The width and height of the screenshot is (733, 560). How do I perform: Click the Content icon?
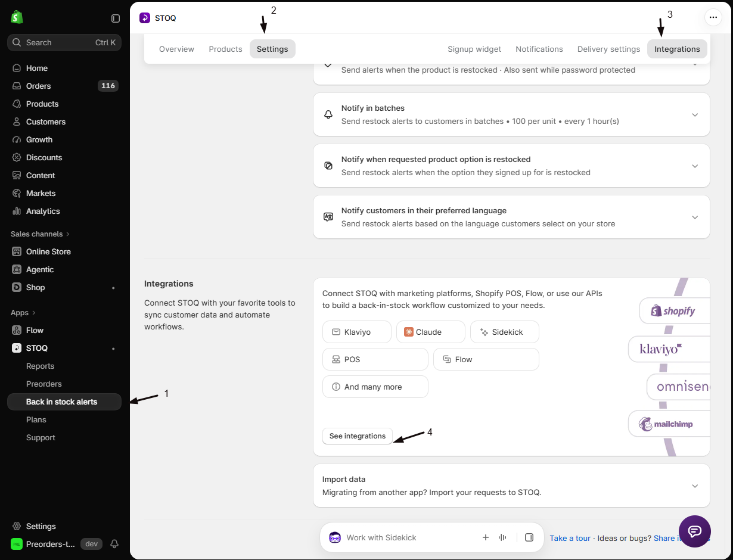(x=17, y=175)
